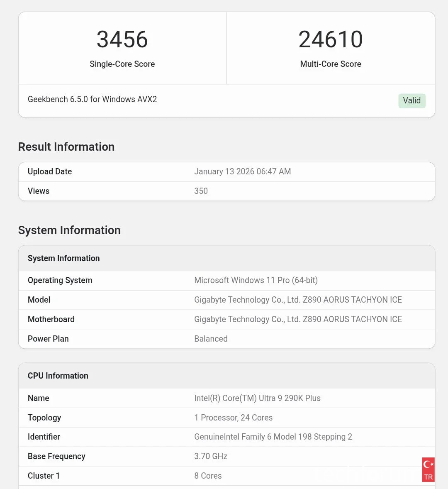Screen dimensions: 448x489
Task: Select the 3.70 GHz base frequency value
Action: pyautogui.click(x=211, y=456)
